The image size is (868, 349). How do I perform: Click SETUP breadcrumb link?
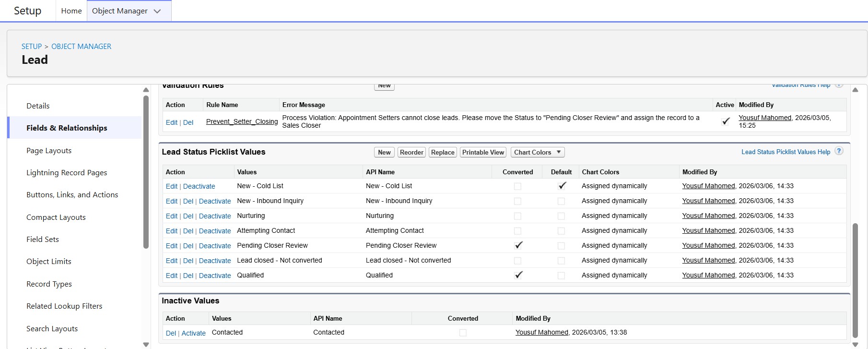point(32,46)
